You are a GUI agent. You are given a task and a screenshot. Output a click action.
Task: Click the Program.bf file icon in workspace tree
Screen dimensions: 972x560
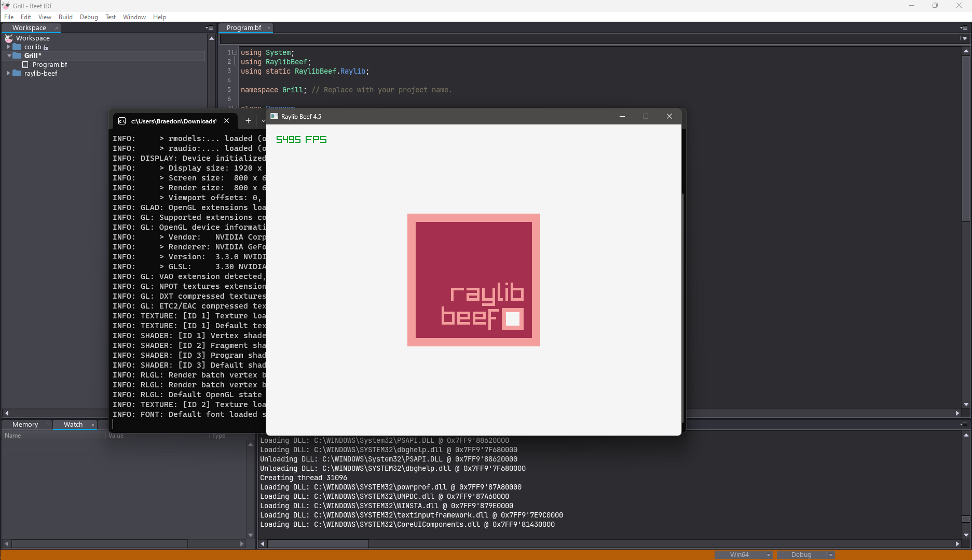tap(25, 65)
